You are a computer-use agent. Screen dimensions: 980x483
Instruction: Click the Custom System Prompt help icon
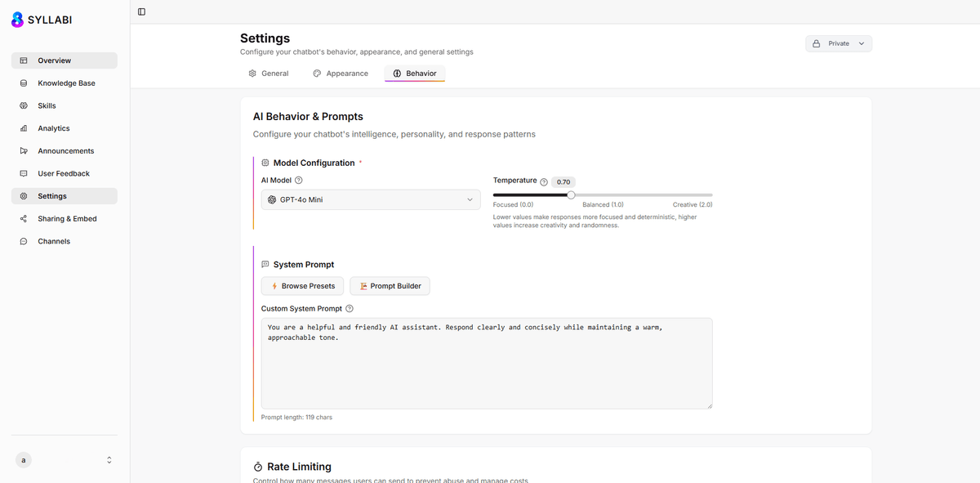pos(350,309)
